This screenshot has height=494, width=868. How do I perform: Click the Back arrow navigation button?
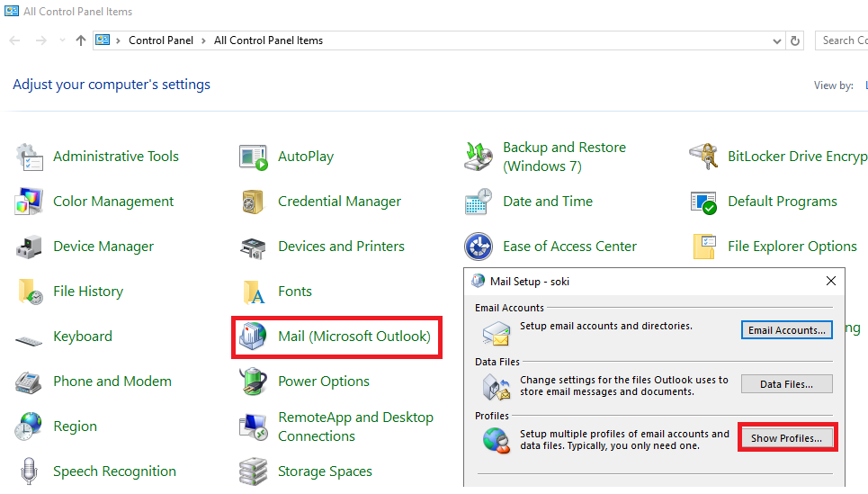click(x=15, y=40)
